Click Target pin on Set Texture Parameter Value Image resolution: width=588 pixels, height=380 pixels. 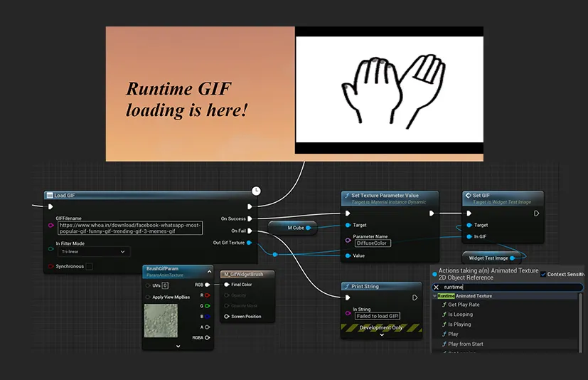[x=348, y=225]
